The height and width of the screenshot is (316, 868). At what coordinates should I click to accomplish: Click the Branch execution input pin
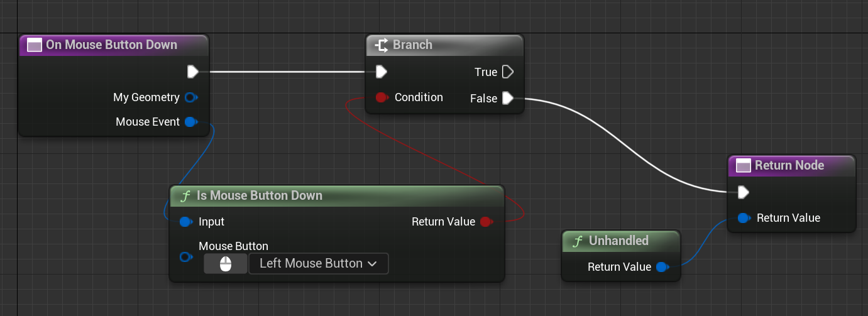pos(381,72)
